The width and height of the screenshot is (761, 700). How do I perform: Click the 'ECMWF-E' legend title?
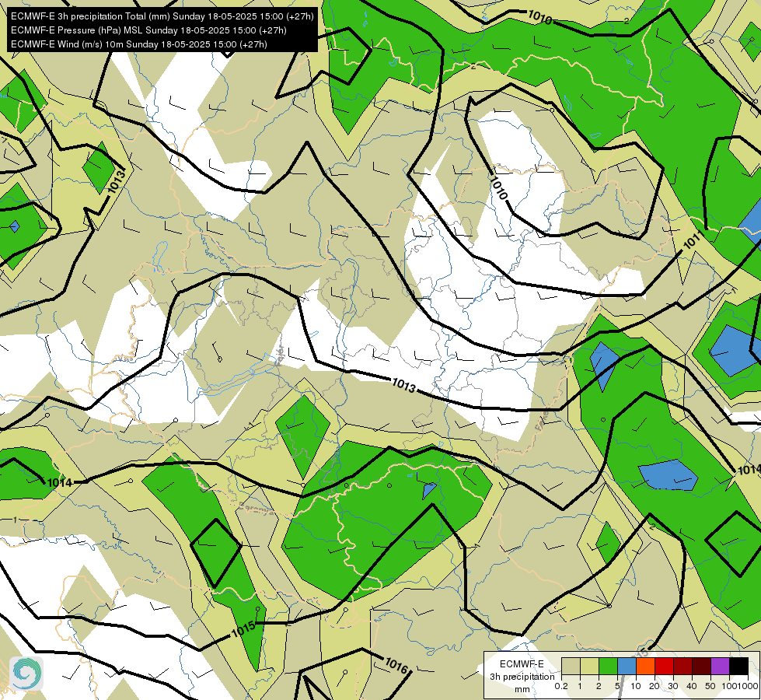(x=522, y=664)
